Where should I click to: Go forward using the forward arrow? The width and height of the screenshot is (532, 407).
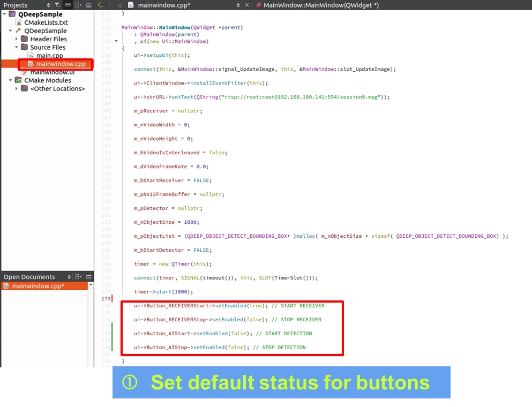(x=110, y=5)
